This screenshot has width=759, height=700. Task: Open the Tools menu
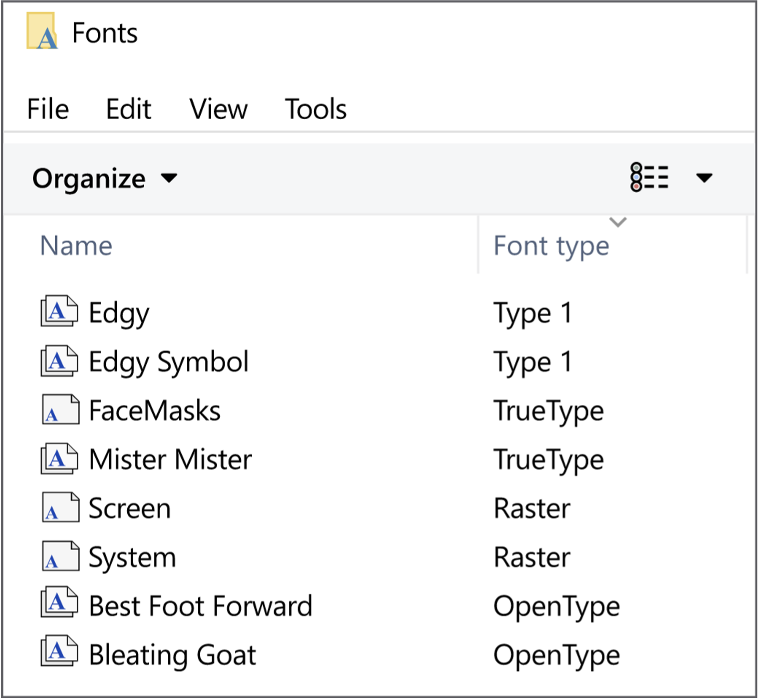(315, 109)
